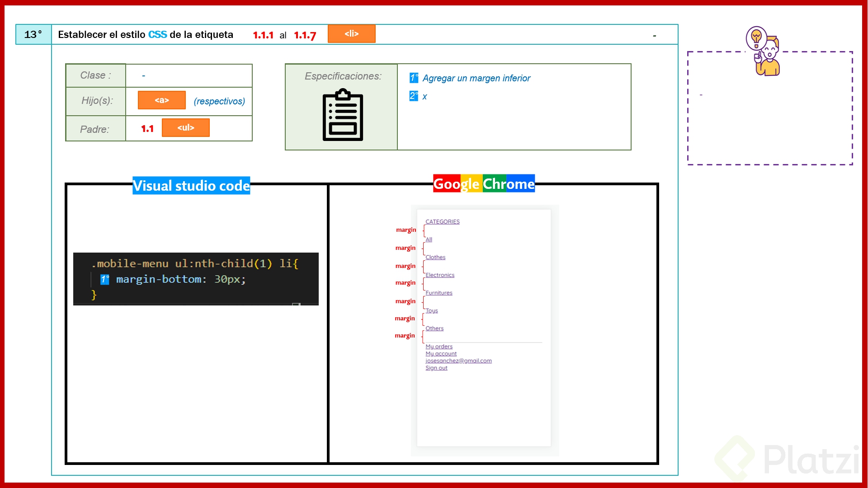
Task: Click the <ul> parent tag badge
Action: point(185,128)
